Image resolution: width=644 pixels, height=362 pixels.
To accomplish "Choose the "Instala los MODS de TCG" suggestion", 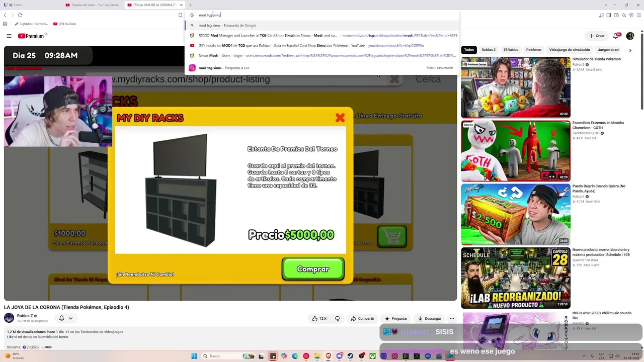I will pos(322,46).
